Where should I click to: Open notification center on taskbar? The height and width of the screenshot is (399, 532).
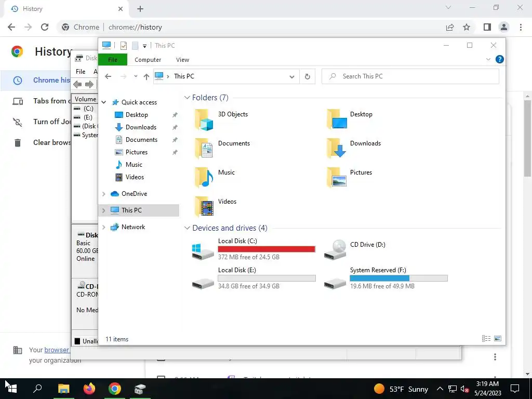[x=515, y=389]
